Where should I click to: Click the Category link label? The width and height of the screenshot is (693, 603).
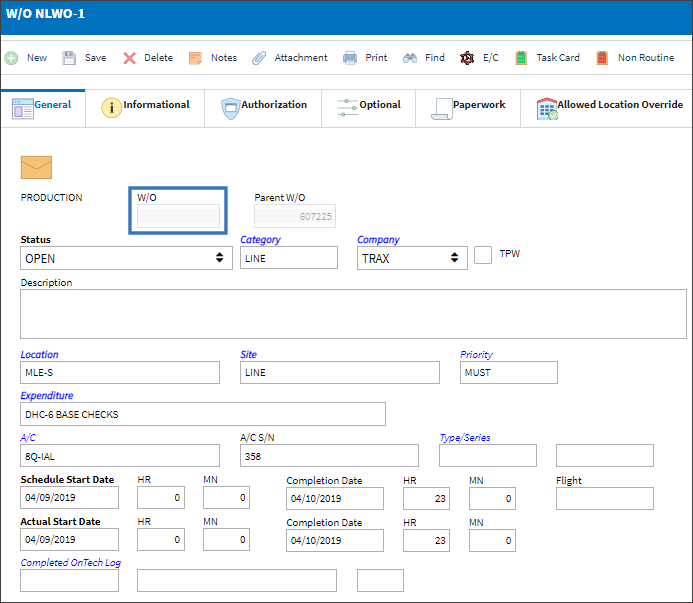tap(260, 240)
